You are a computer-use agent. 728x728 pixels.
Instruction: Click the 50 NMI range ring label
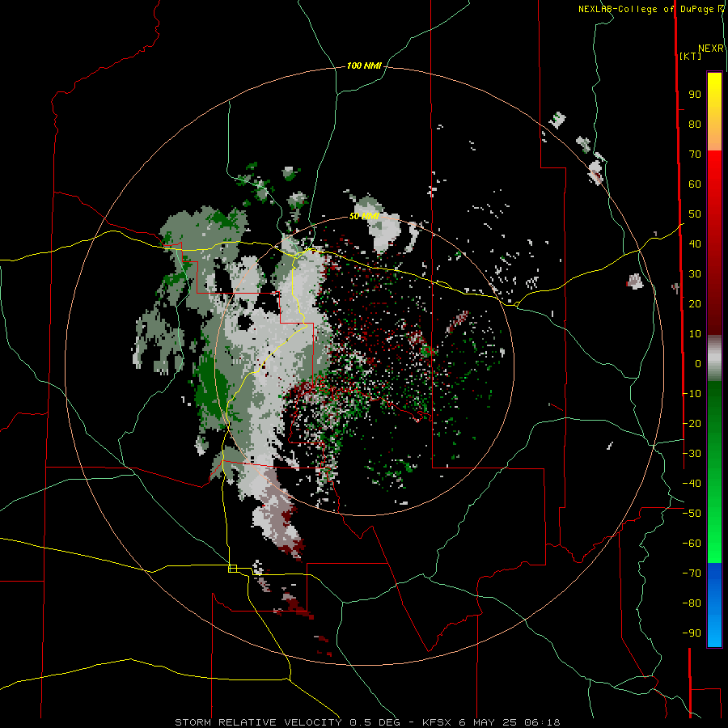click(365, 216)
